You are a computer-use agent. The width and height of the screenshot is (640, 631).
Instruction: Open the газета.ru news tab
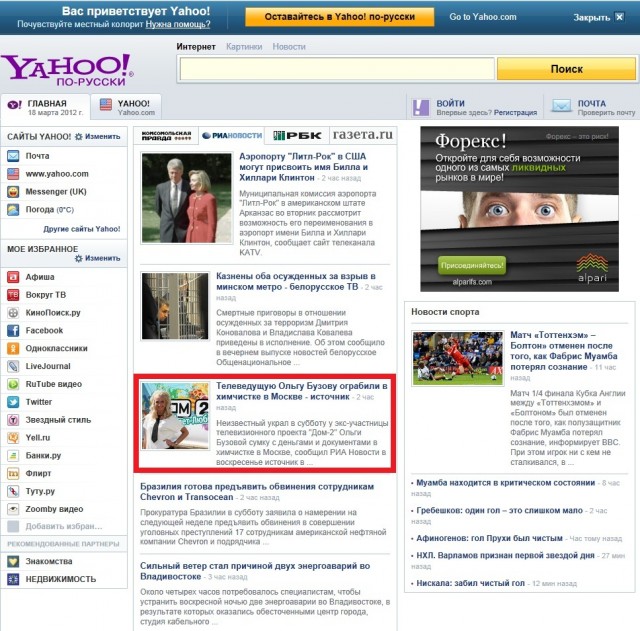coord(362,135)
